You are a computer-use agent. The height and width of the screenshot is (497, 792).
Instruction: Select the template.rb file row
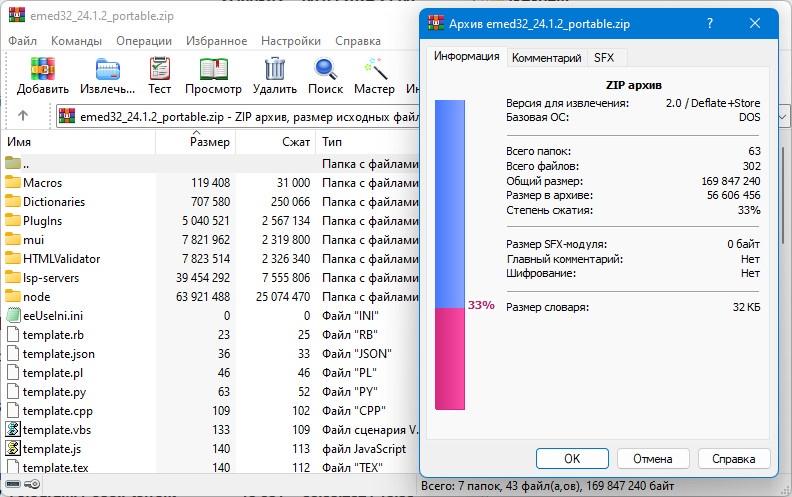210,334
